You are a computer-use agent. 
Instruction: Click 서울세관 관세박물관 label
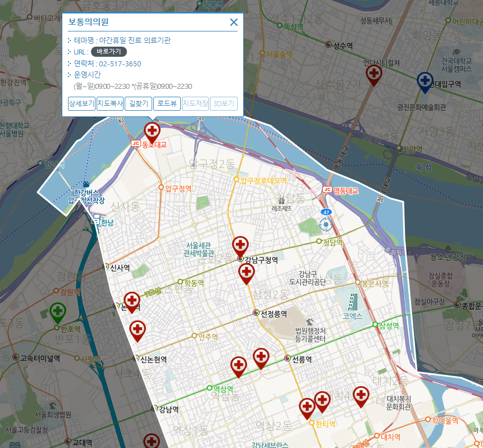click(199, 250)
